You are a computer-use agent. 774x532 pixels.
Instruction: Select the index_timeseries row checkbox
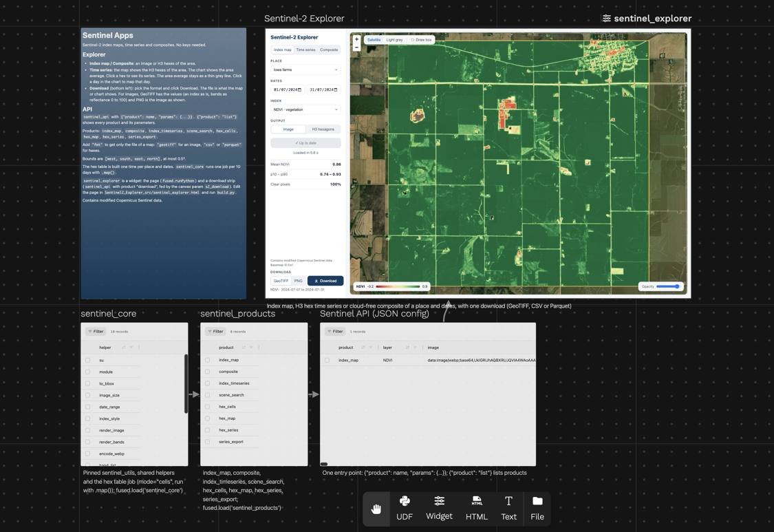[207, 383]
